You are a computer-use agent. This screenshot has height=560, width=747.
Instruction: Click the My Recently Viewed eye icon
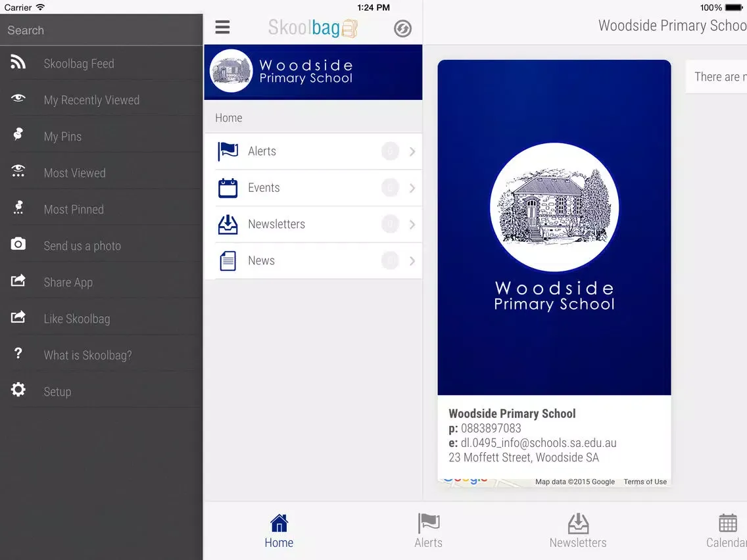pyautogui.click(x=18, y=98)
